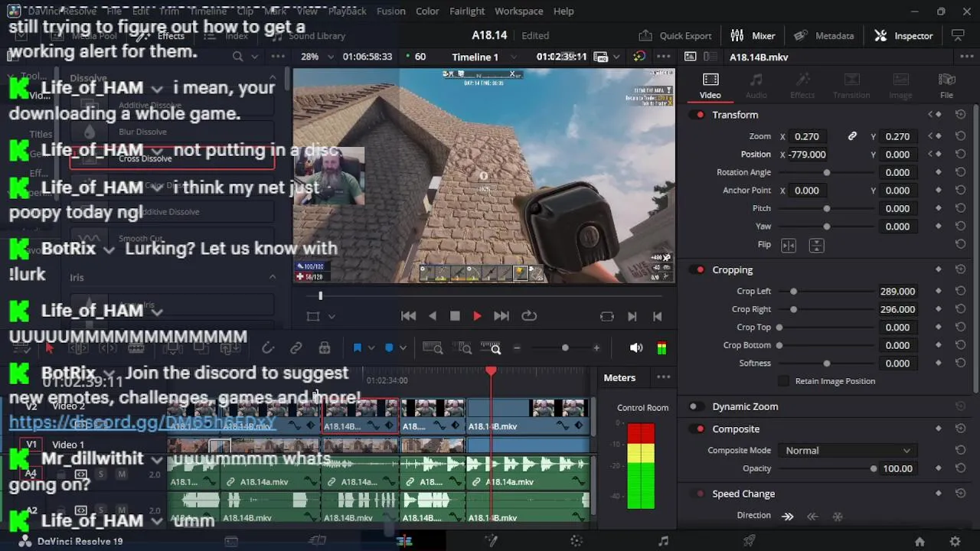The height and width of the screenshot is (551, 980).
Task: Open marker color dropdown arrow
Action: pos(403,348)
